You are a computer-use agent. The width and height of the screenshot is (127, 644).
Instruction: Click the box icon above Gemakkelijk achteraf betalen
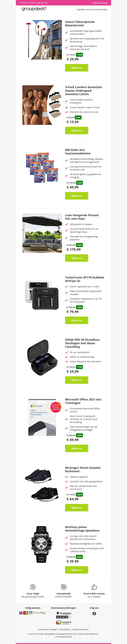pos(63,587)
